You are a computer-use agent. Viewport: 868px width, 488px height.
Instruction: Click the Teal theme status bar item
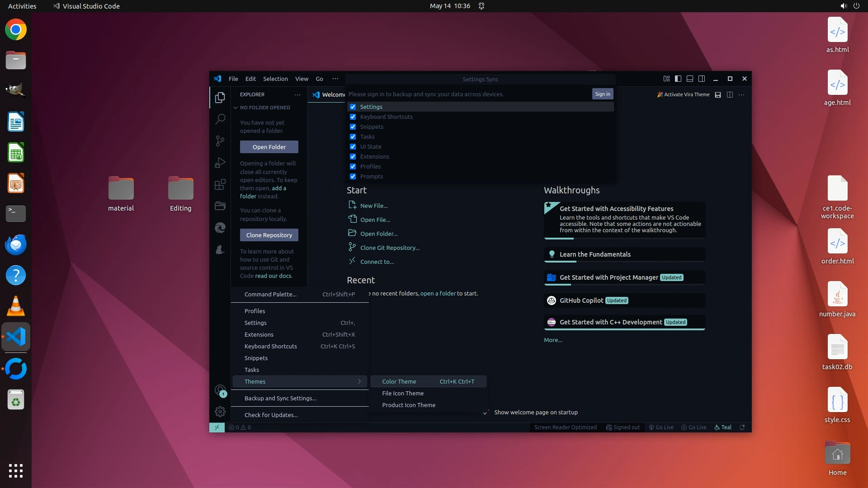click(x=723, y=427)
